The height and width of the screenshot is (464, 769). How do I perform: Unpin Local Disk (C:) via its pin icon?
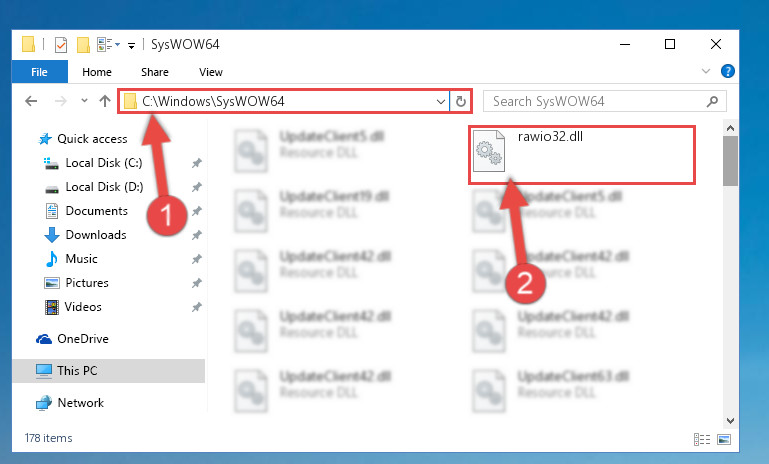click(197, 163)
